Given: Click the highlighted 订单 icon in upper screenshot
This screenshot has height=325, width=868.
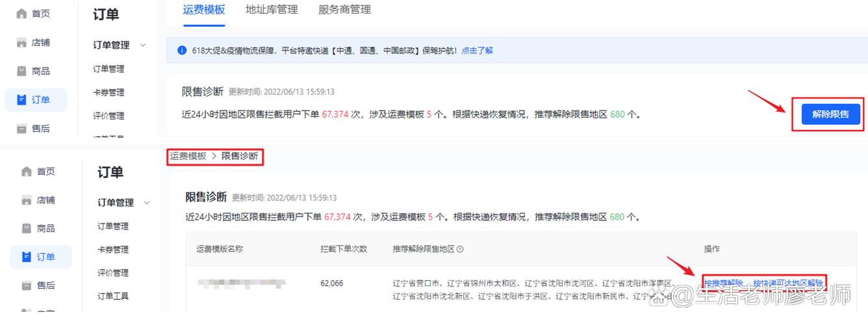Looking at the screenshot, I should [22, 99].
